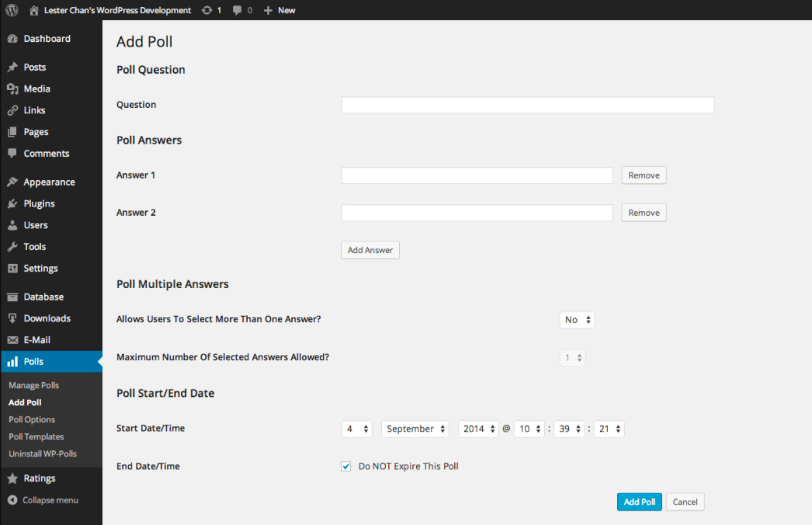Change the year 2014 dropdown
The height and width of the screenshot is (525, 812).
click(x=478, y=428)
